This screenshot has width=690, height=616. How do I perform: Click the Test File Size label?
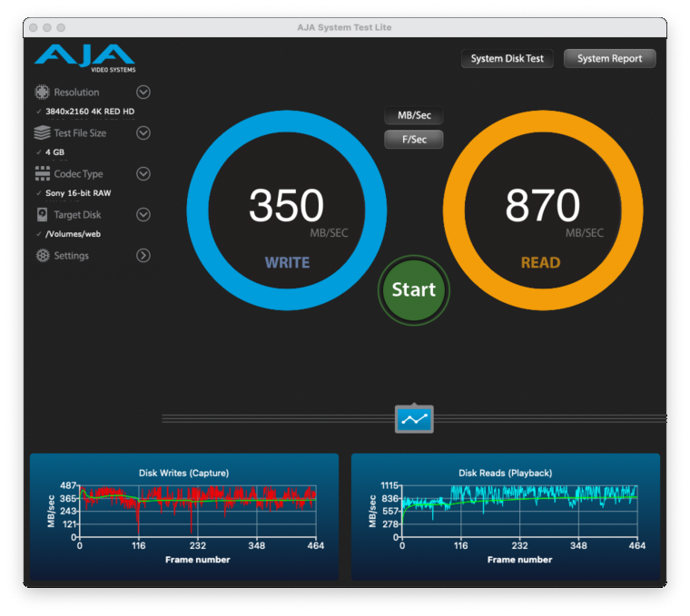point(80,132)
